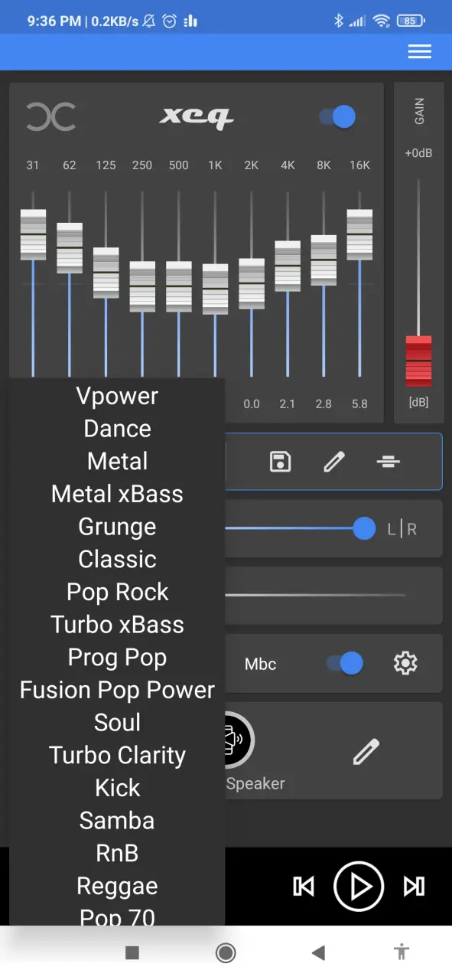Choose the Metal xBass preset

(117, 494)
